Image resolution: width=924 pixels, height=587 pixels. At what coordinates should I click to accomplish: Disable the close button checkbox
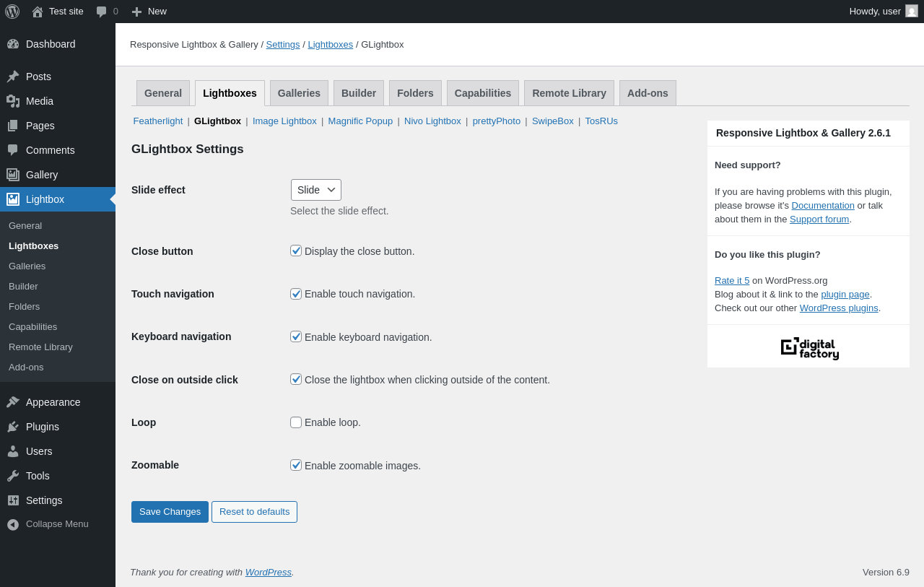(296, 251)
